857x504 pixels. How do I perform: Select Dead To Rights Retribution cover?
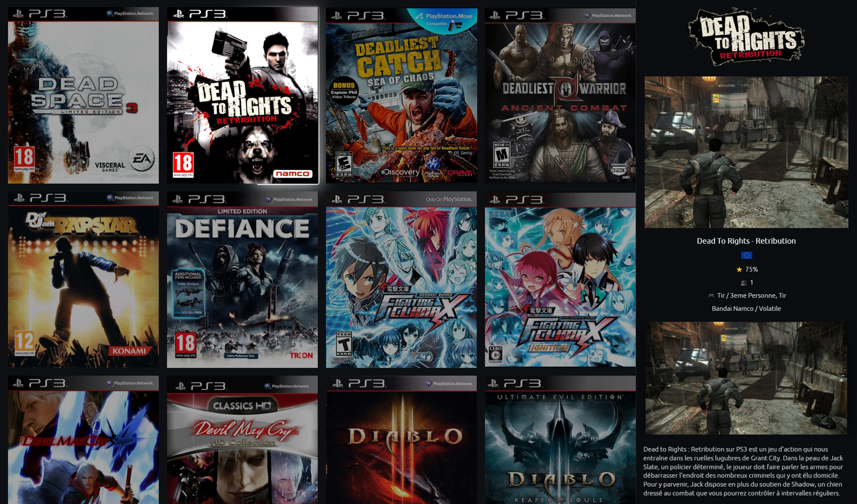242,95
